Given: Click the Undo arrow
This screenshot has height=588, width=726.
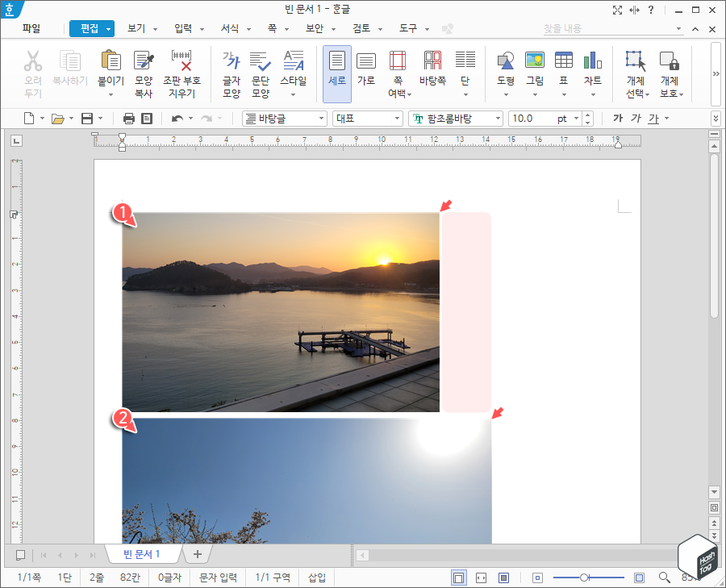Looking at the screenshot, I should point(177,119).
